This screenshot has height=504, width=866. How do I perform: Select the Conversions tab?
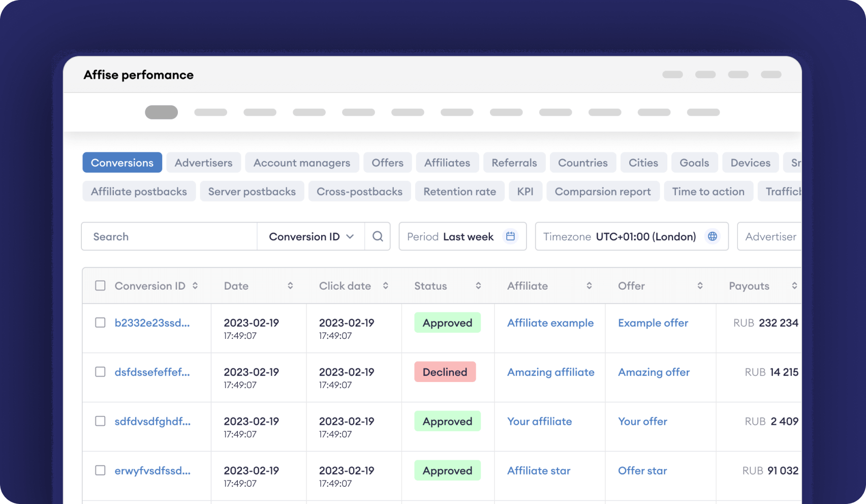[x=122, y=163]
